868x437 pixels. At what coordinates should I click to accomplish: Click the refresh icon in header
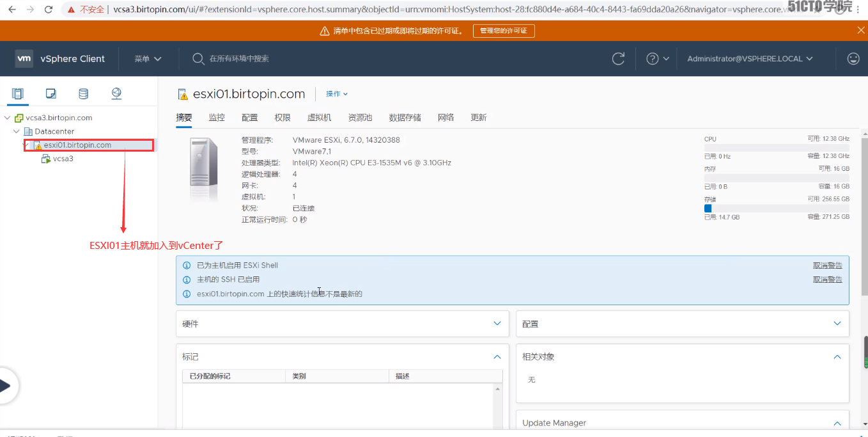click(x=618, y=58)
